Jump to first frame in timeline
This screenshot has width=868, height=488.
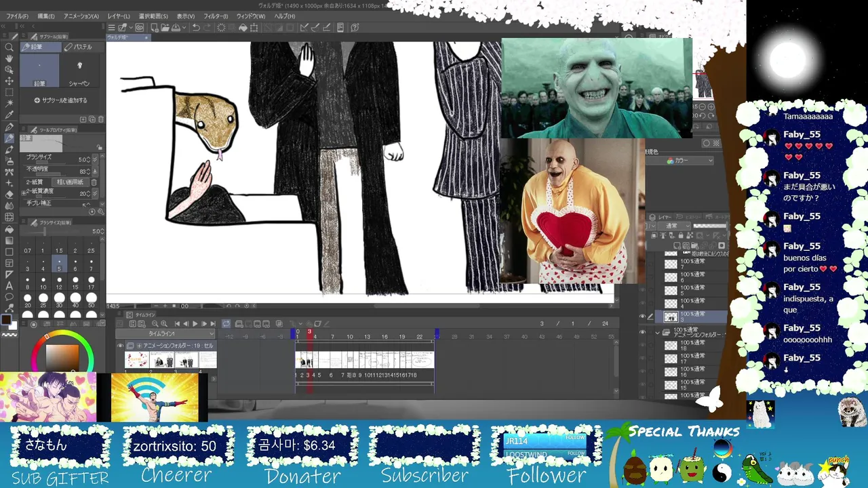[x=178, y=324]
